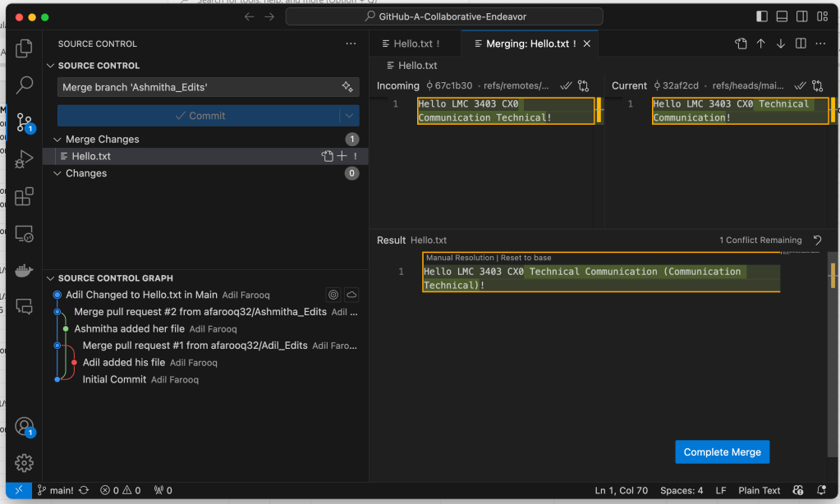The height and width of the screenshot is (504, 840).
Task: Click Copilot status icon in status bar
Action: pyautogui.click(x=798, y=490)
